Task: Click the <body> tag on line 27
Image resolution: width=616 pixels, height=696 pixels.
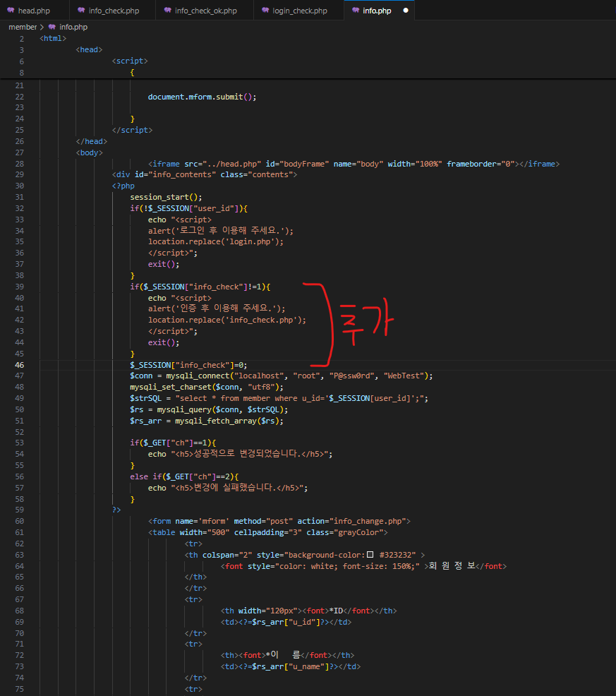Action: point(89,152)
